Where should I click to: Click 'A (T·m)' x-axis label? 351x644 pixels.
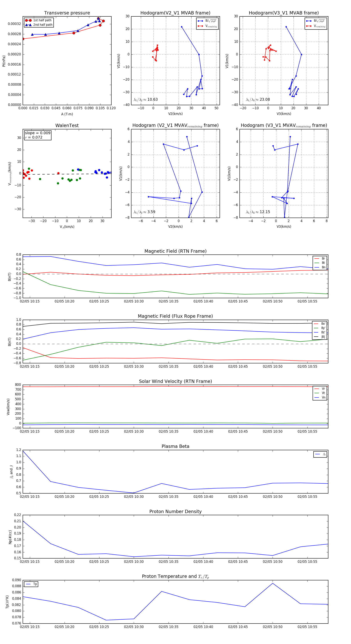coord(67,114)
